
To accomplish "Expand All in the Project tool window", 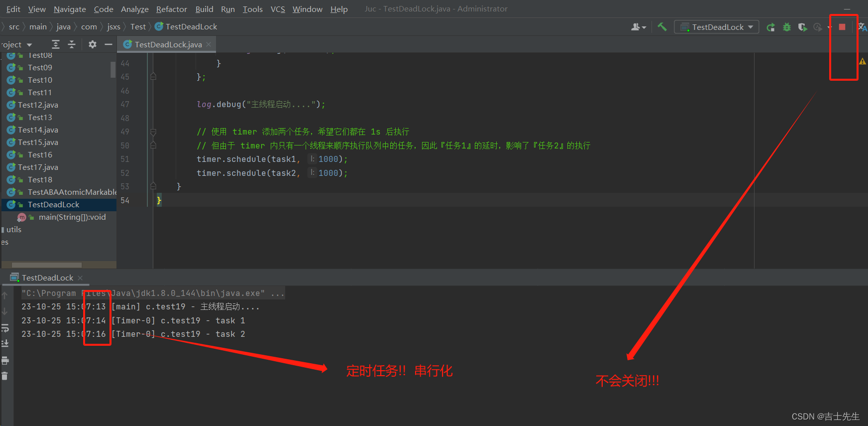I will tap(56, 44).
